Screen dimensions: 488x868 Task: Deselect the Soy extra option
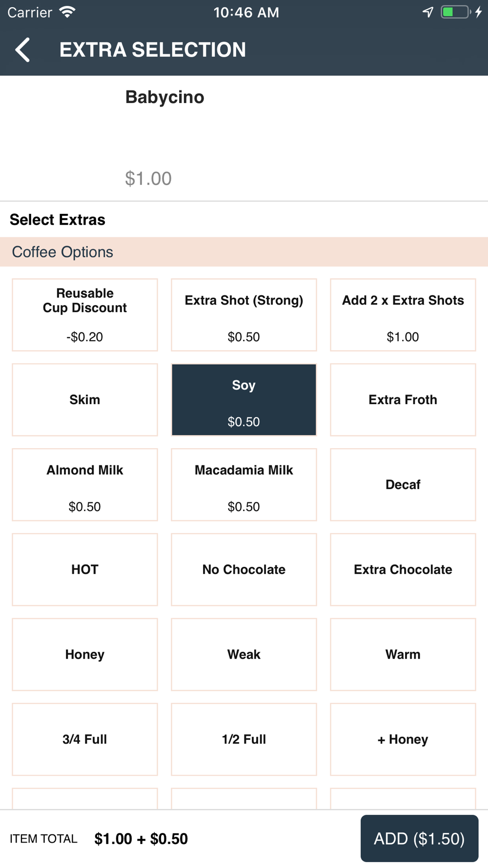click(x=244, y=400)
